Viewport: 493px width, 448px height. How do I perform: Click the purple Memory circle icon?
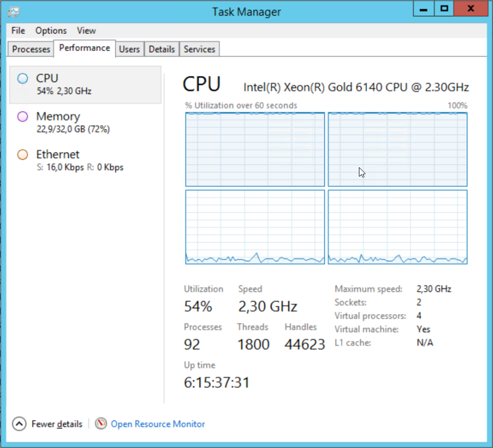(x=23, y=116)
